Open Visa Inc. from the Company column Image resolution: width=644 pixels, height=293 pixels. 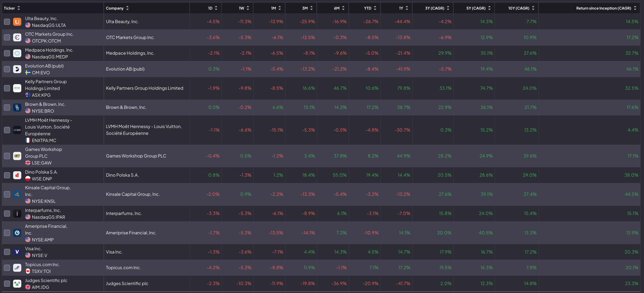[x=114, y=252]
